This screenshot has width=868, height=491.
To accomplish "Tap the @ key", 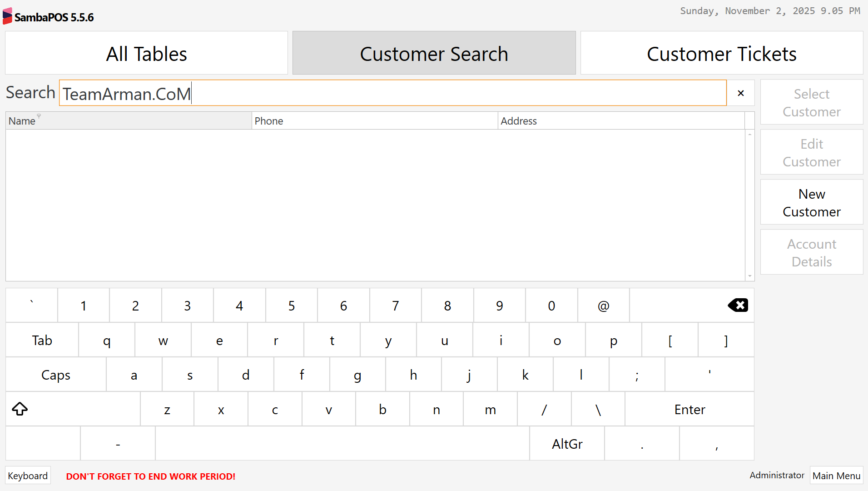I will tap(604, 306).
